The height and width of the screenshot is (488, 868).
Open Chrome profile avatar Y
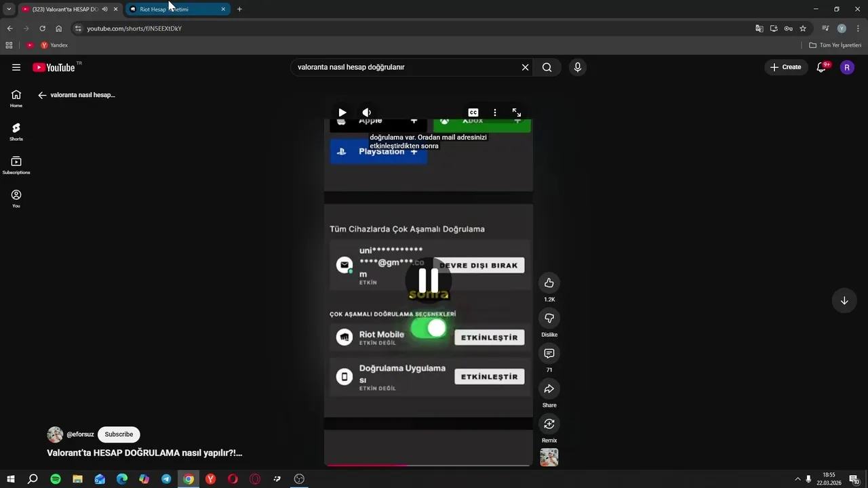click(842, 28)
